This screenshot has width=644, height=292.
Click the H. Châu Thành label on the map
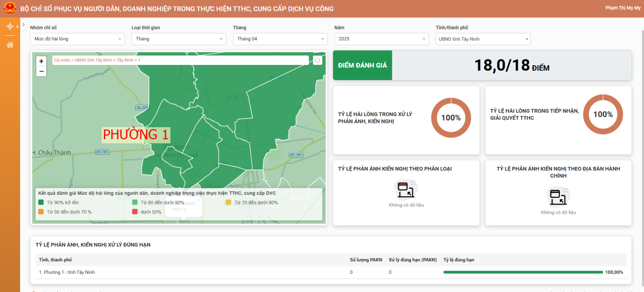[x=52, y=153]
